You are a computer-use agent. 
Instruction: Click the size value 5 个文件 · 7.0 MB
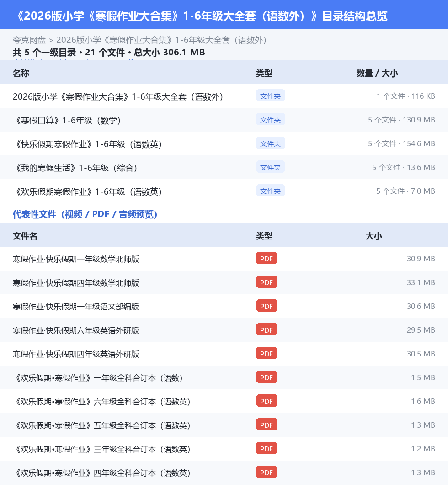coord(405,191)
